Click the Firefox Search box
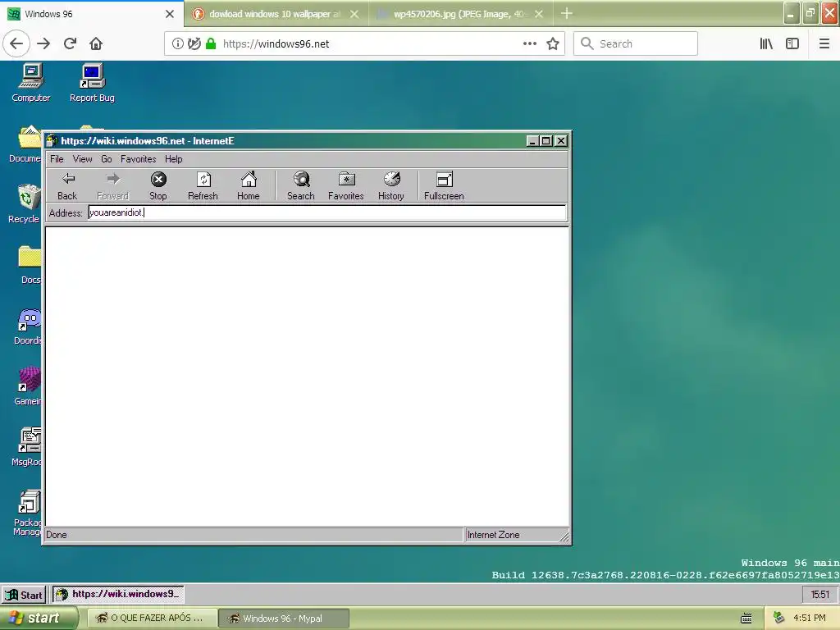Image resolution: width=840 pixels, height=630 pixels. (x=636, y=44)
